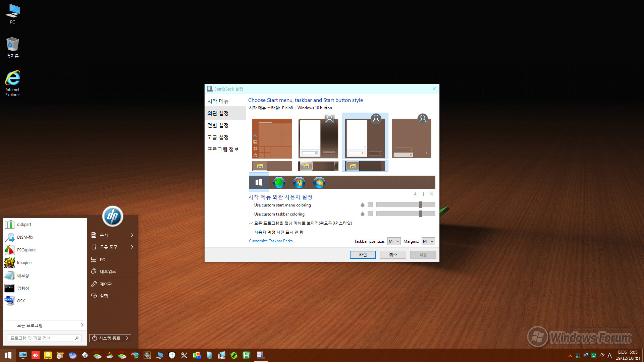Check 사용자 계정 사진 표시 안 함
The width and height of the screenshot is (644, 362).
coord(251,232)
